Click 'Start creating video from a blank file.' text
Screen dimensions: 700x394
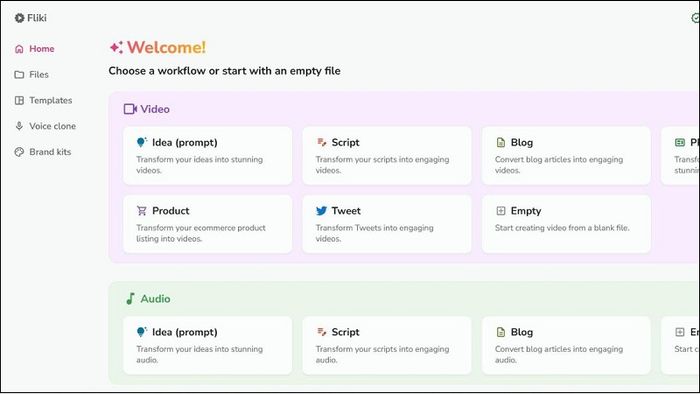click(x=562, y=228)
